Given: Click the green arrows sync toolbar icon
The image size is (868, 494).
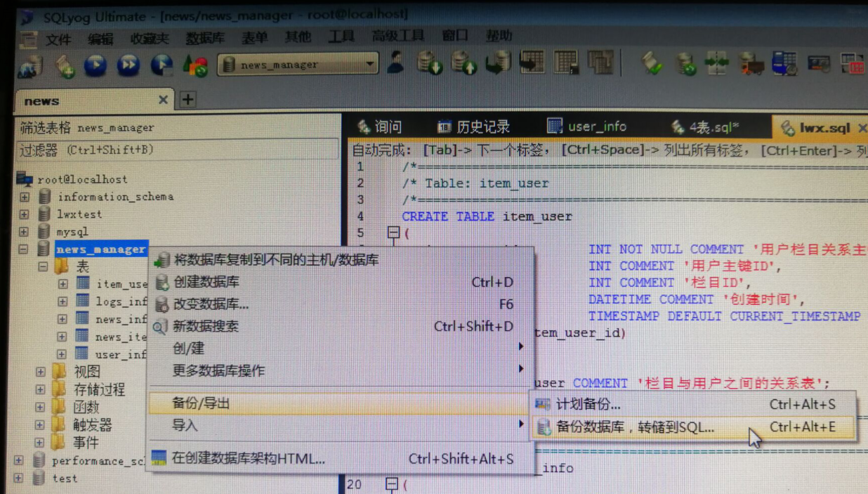Looking at the screenshot, I should coord(718,64).
